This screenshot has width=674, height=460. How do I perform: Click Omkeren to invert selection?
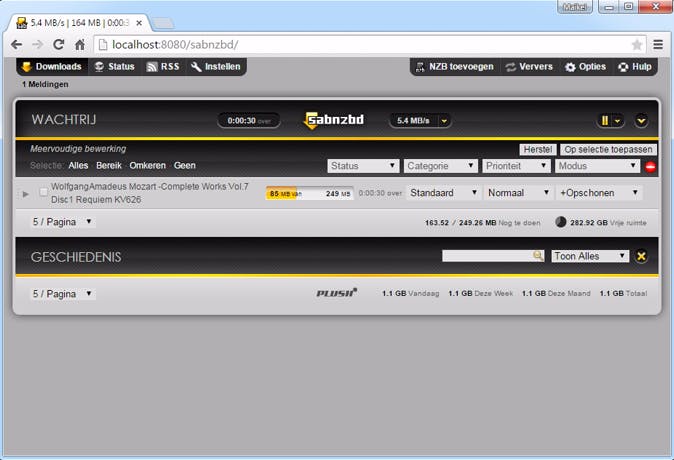[147, 166]
